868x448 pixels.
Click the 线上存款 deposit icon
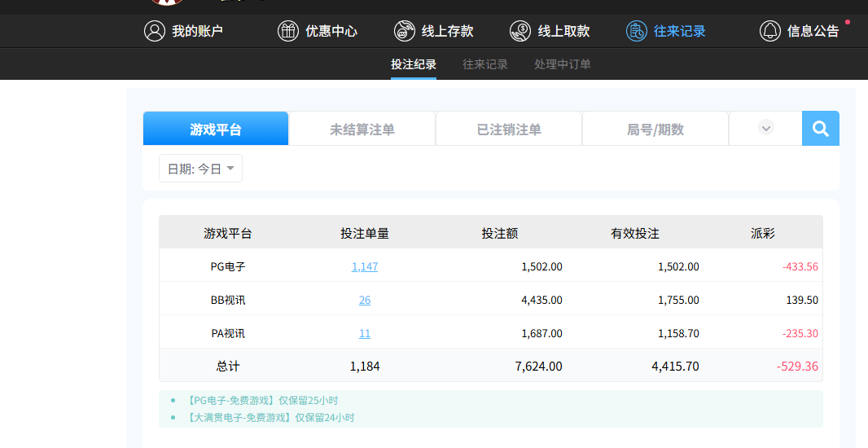tap(404, 31)
